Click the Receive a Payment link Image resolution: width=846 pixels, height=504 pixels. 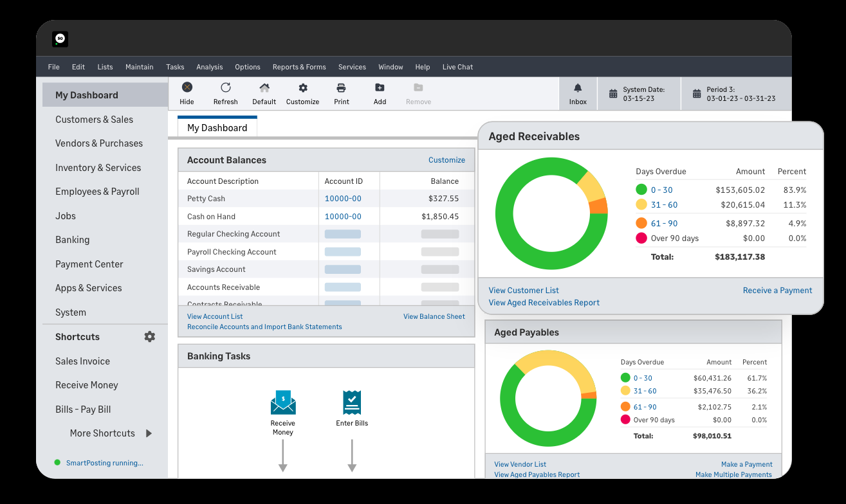point(777,291)
